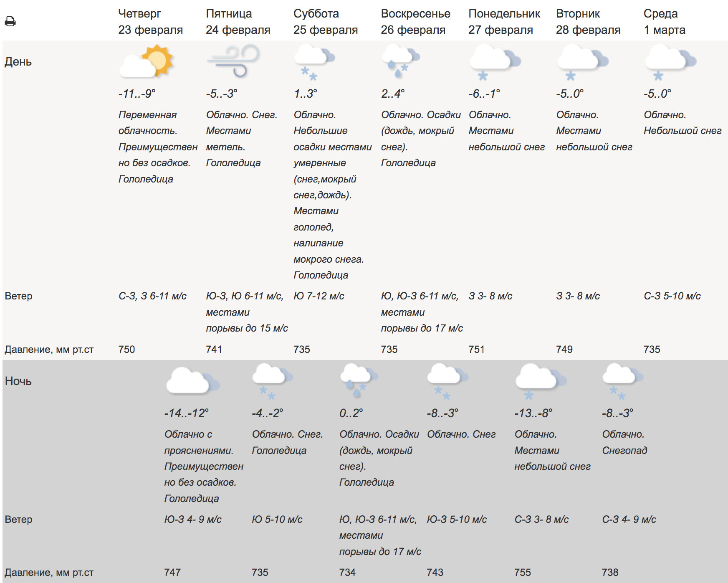Click night snow icon above -4..-2°
728x583 pixels.
(273, 381)
